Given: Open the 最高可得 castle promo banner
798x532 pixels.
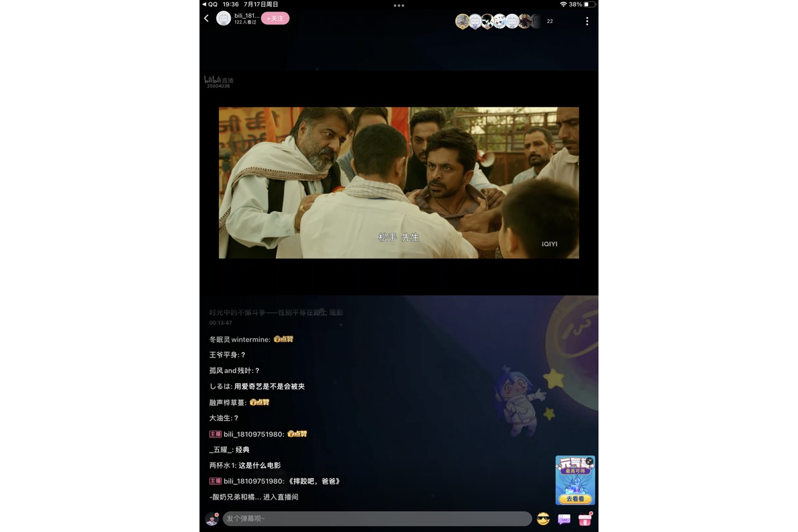Looking at the screenshot, I should point(575,480).
